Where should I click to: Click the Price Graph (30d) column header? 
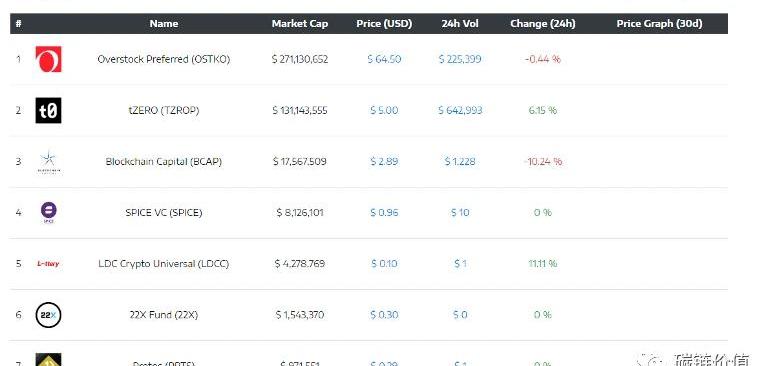(x=659, y=24)
